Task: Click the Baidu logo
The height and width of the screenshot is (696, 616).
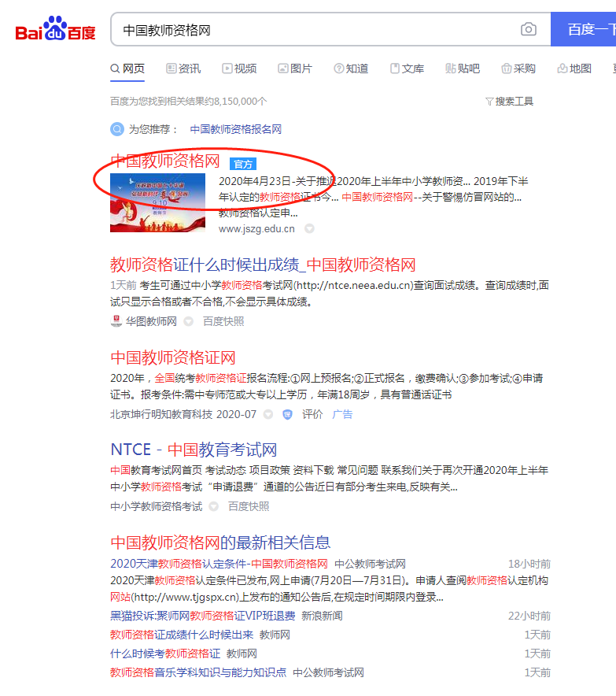Action: [55, 29]
